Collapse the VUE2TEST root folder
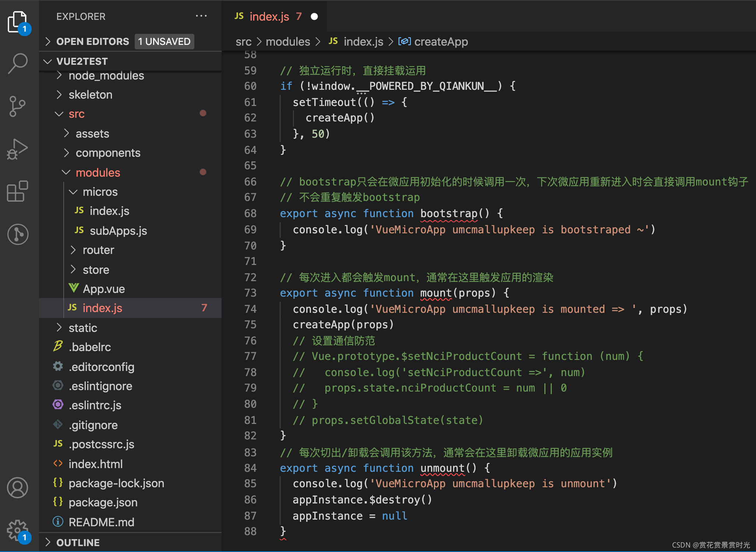The image size is (756, 552). pos(82,61)
